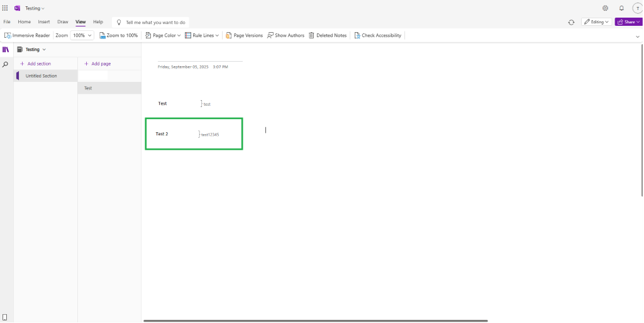Click the Test 2 note heading
The width and height of the screenshot is (644, 323).
click(162, 134)
